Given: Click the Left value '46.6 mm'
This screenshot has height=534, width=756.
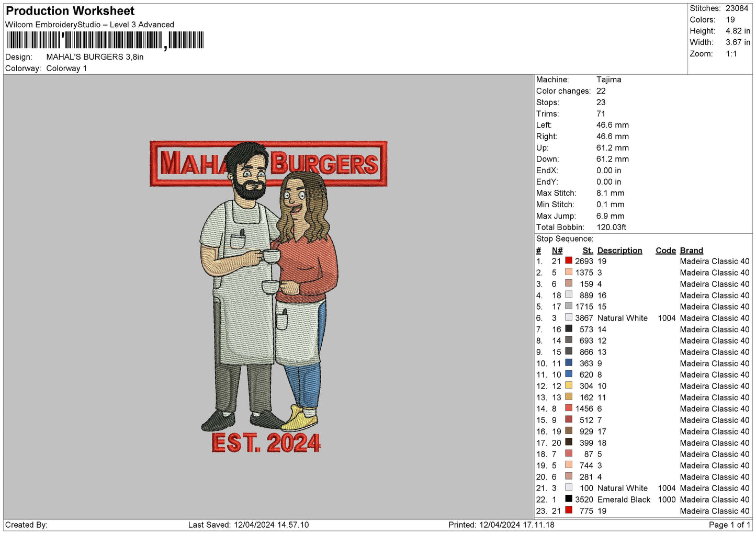Looking at the screenshot, I should [613, 125].
